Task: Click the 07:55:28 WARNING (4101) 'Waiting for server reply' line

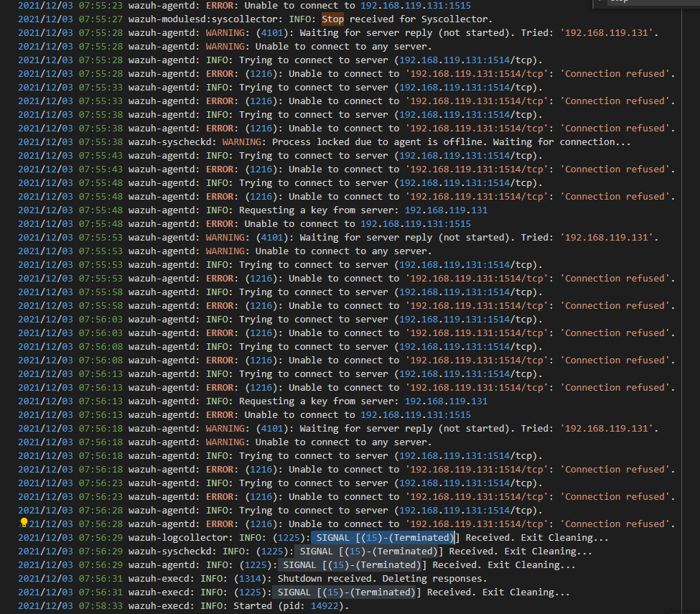Action: (x=338, y=33)
